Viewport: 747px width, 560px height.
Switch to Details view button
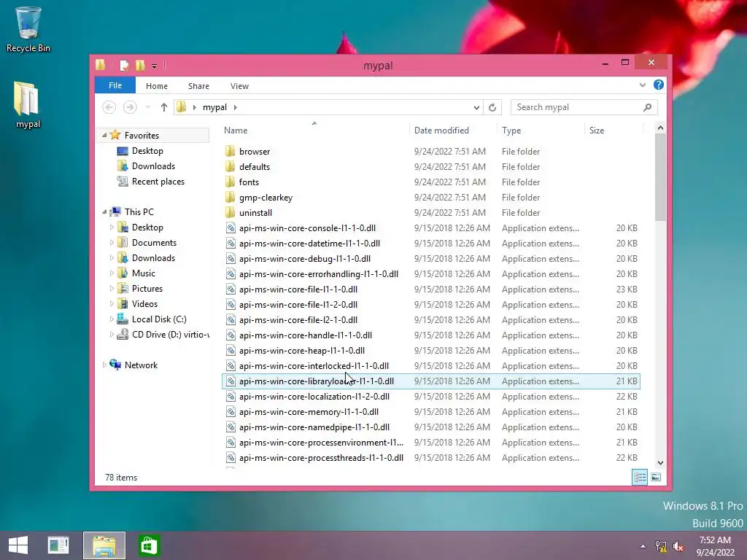coord(640,477)
